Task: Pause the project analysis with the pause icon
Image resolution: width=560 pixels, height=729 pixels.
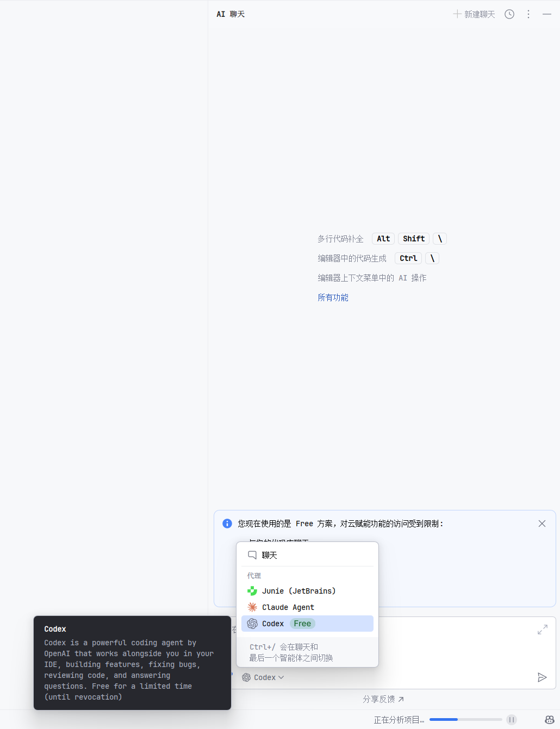Action: 512,720
